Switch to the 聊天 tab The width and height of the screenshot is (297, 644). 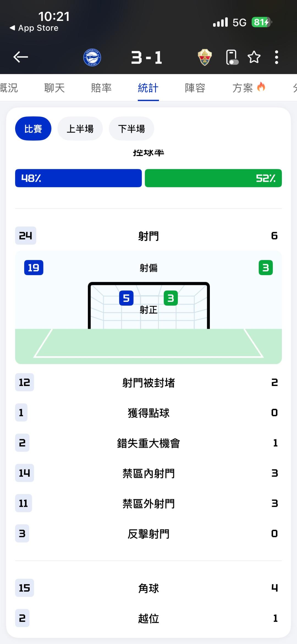point(54,88)
